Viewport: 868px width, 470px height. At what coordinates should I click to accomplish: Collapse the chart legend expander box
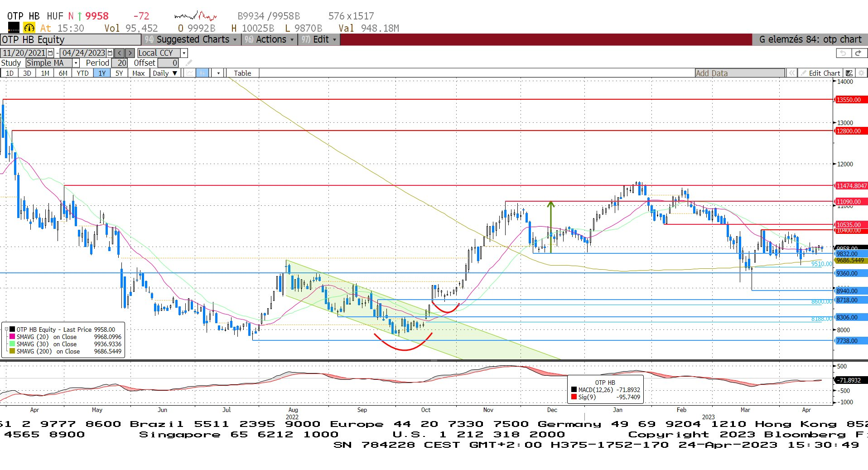[6, 329]
